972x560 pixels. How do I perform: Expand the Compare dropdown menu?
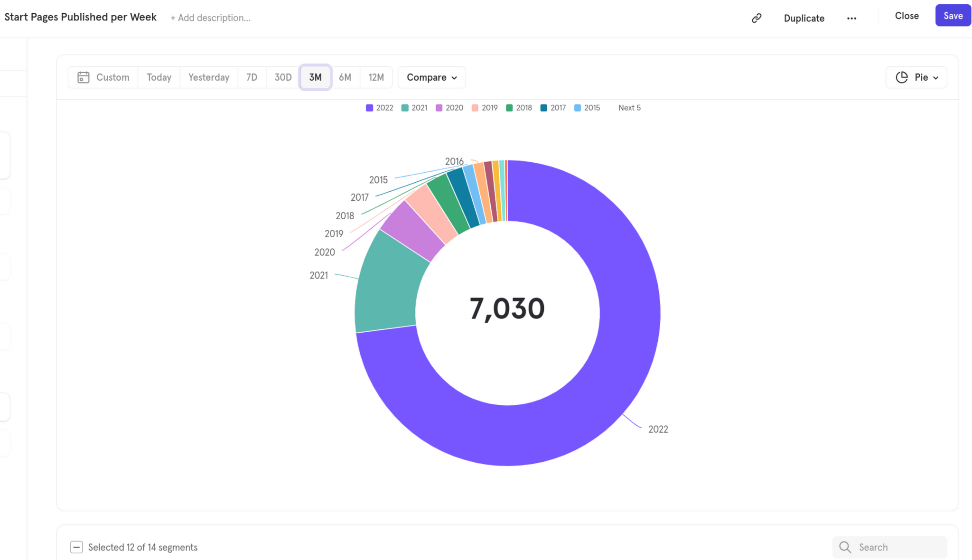432,77
